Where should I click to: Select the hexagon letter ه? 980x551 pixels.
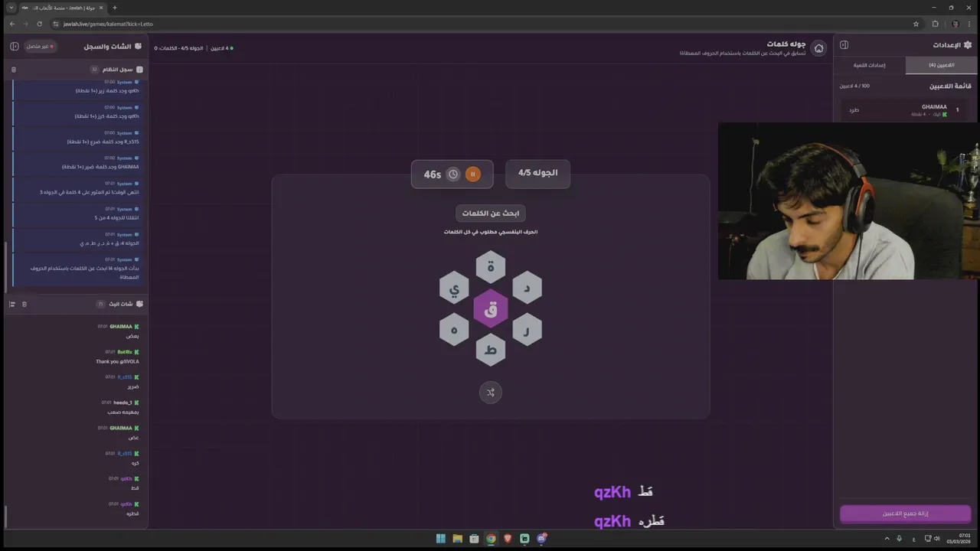pos(454,330)
